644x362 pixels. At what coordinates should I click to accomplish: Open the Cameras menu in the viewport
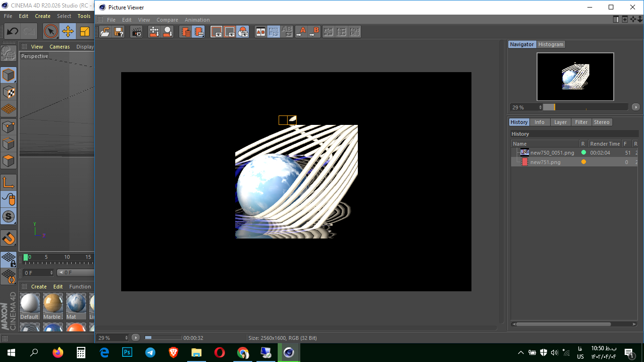point(59,47)
